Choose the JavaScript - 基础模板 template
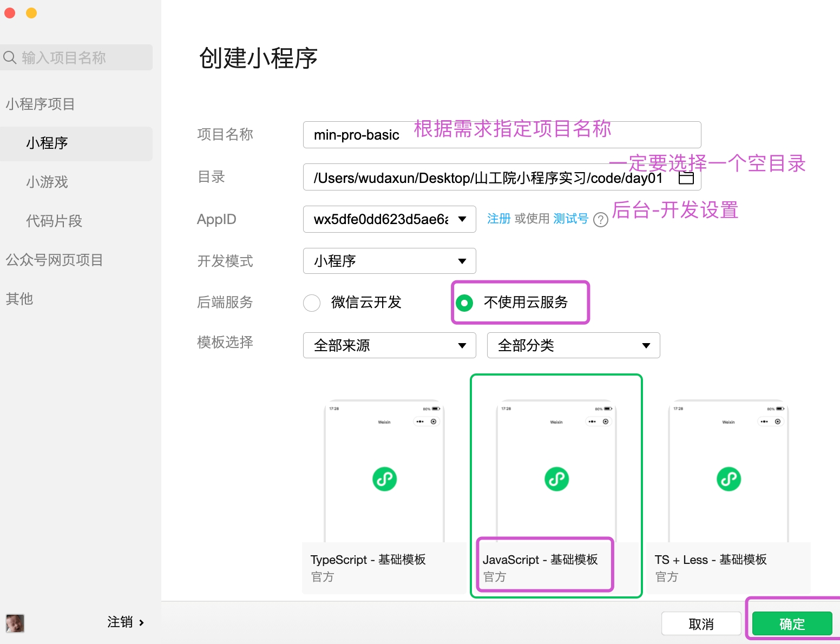This screenshot has width=840, height=644. pos(556,486)
